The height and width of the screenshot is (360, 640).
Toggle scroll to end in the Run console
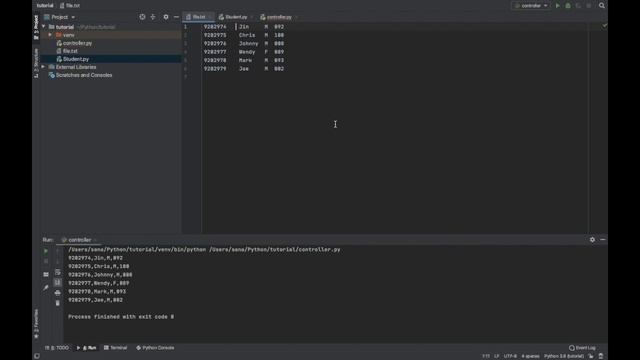58,282
